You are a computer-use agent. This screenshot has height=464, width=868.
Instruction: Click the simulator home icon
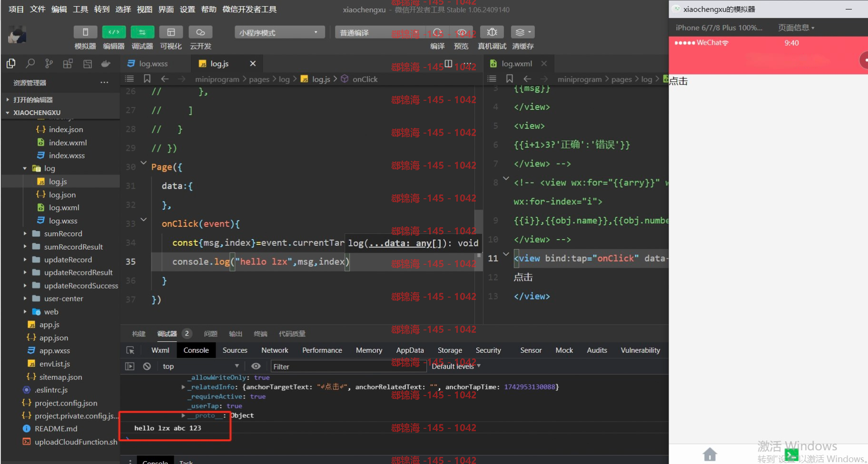point(710,454)
